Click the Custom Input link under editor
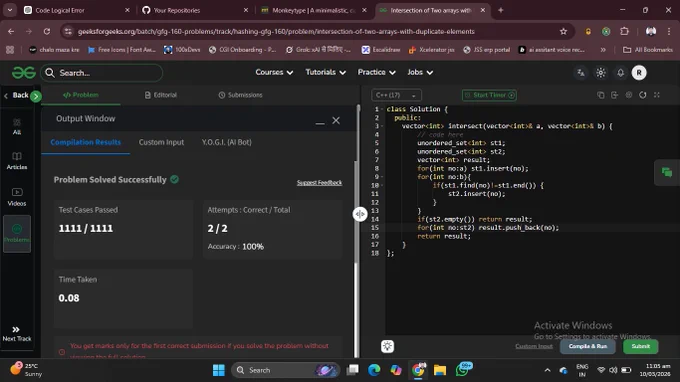The width and height of the screenshot is (680, 382). (x=534, y=346)
